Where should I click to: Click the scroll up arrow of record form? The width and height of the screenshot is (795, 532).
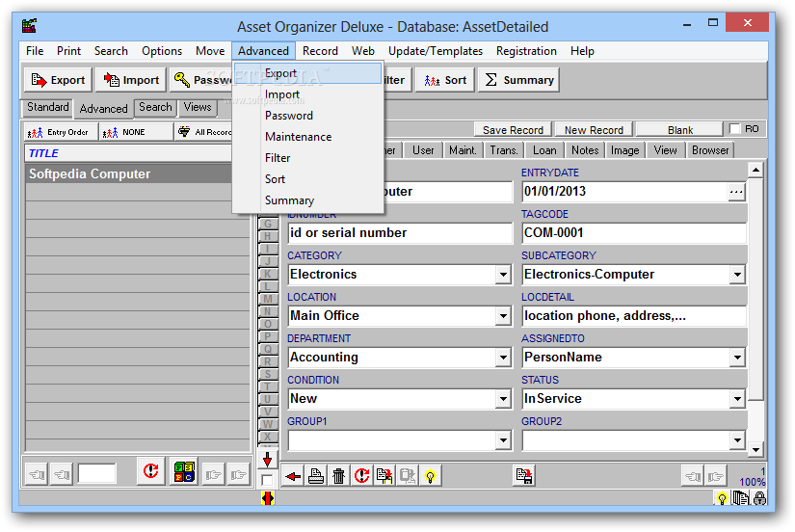755,170
